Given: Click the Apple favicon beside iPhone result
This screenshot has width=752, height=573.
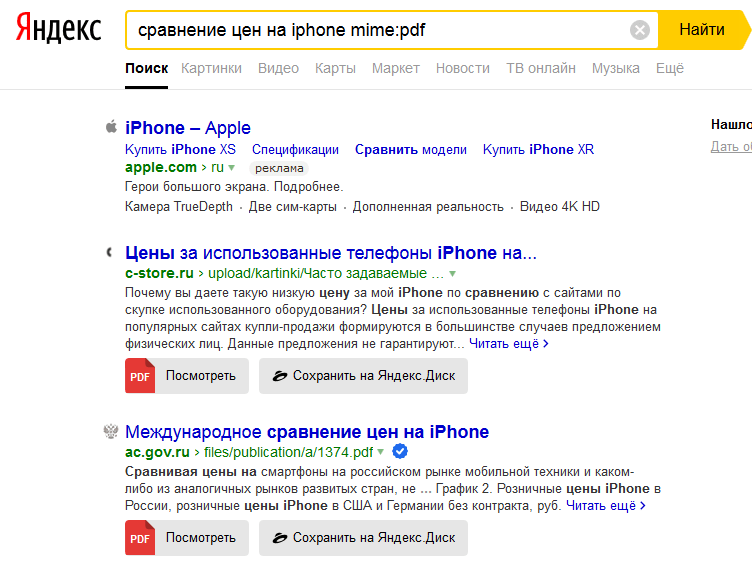Looking at the screenshot, I should (x=111, y=127).
